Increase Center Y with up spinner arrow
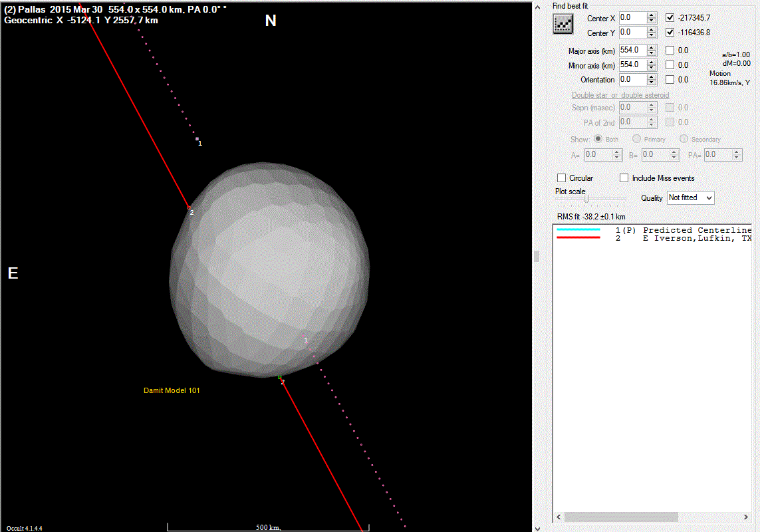 pos(652,29)
